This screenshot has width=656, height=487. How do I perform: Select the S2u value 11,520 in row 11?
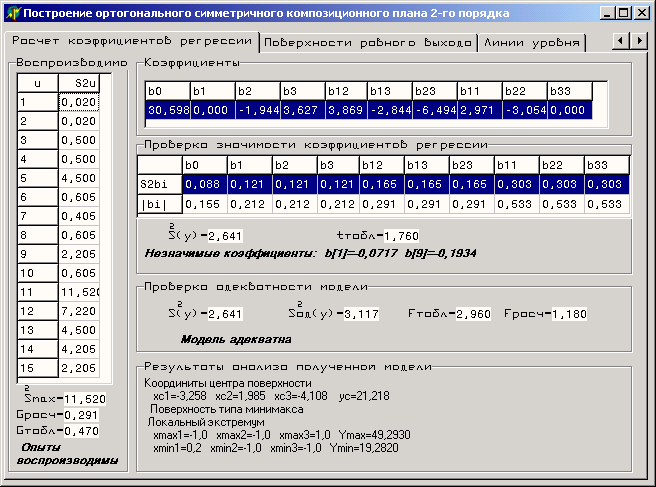coord(78,291)
